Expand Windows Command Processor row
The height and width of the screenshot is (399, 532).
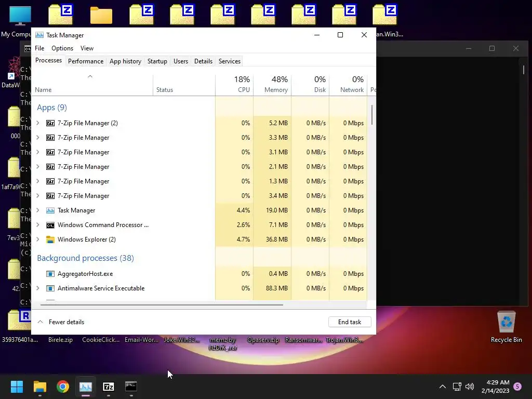pyautogui.click(x=38, y=225)
